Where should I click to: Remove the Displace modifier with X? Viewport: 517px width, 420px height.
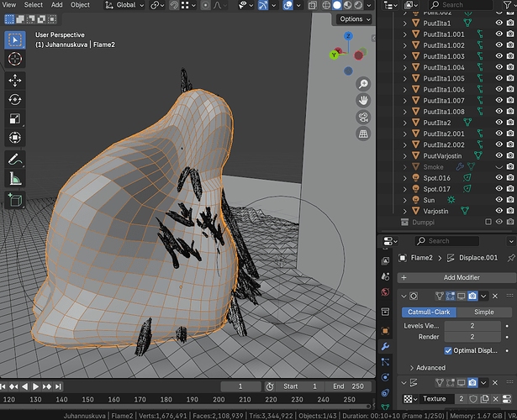coord(495,382)
